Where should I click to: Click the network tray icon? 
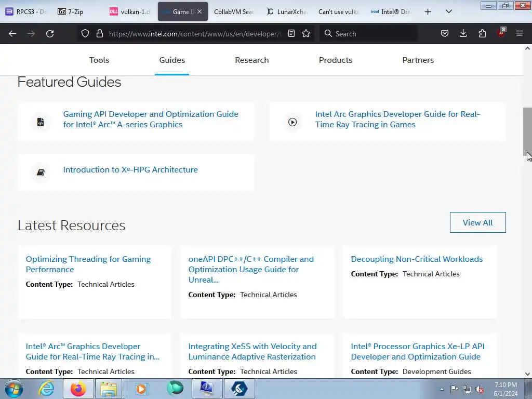coord(467,389)
